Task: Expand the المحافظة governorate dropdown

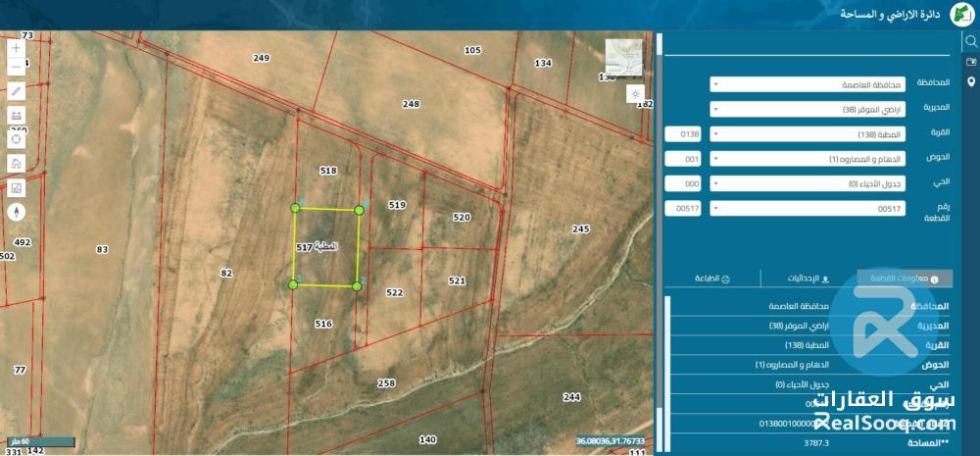Action: tap(808, 84)
